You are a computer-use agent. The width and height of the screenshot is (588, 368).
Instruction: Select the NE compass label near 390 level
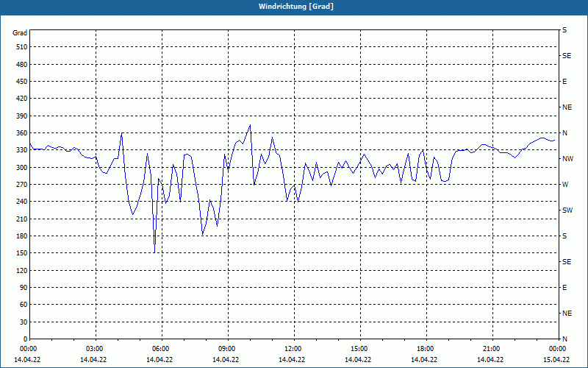pos(567,107)
